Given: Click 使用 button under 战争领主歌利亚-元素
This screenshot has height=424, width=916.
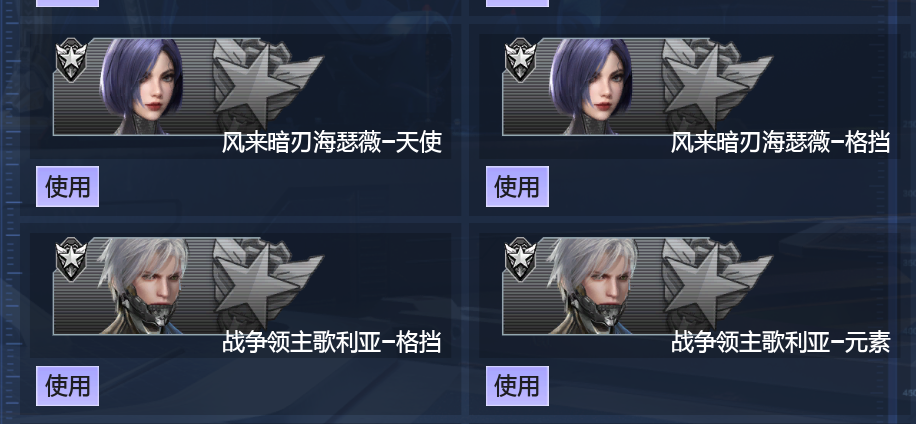Looking at the screenshot, I should (x=517, y=385).
